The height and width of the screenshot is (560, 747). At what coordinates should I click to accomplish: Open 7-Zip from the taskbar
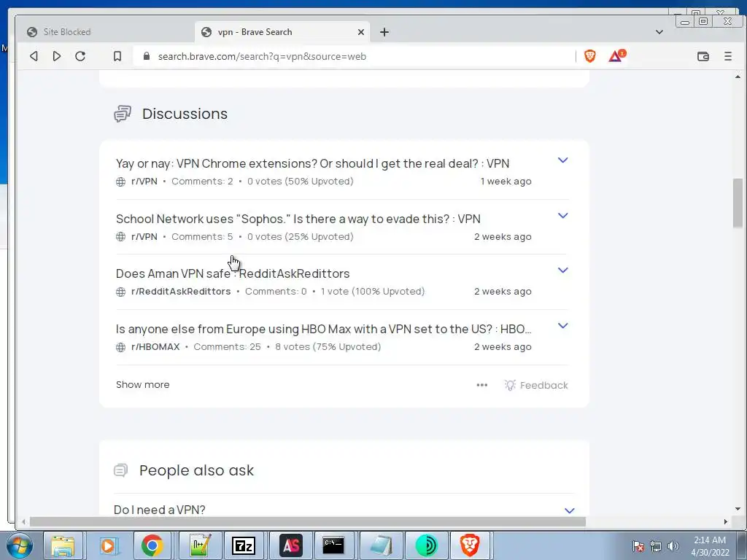(x=244, y=545)
